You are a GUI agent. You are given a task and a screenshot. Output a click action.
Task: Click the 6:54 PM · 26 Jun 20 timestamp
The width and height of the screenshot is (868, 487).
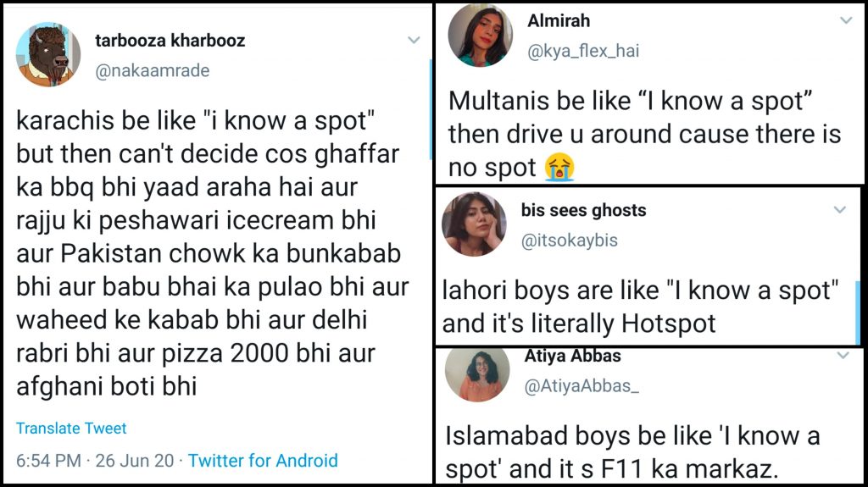tap(94, 461)
